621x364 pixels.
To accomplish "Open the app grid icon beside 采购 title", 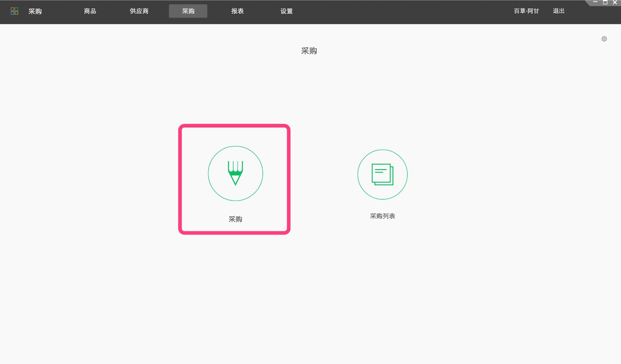I will pyautogui.click(x=15, y=11).
